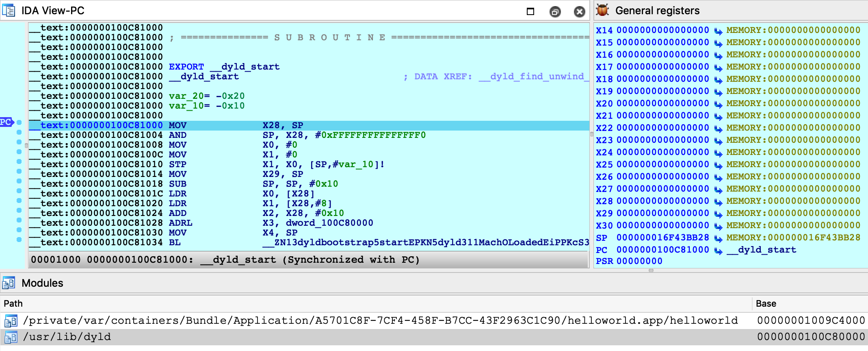The image size is (868, 351).
Task: Toggle breakpoint dot on the BL instruction line
Action: tap(19, 240)
